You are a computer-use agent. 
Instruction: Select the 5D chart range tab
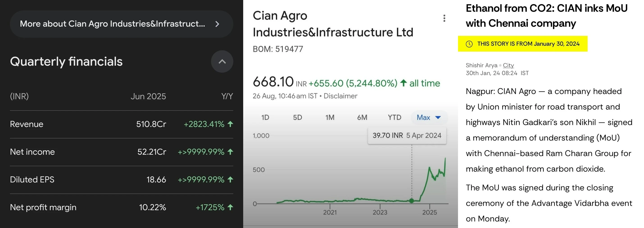tap(297, 117)
